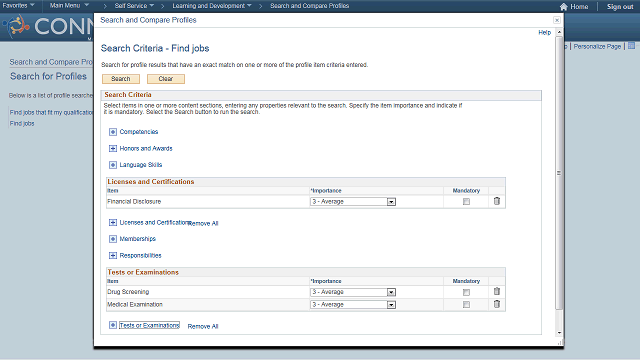
Task: Click Remove All for Licenses and Certifications
Action: [203, 223]
